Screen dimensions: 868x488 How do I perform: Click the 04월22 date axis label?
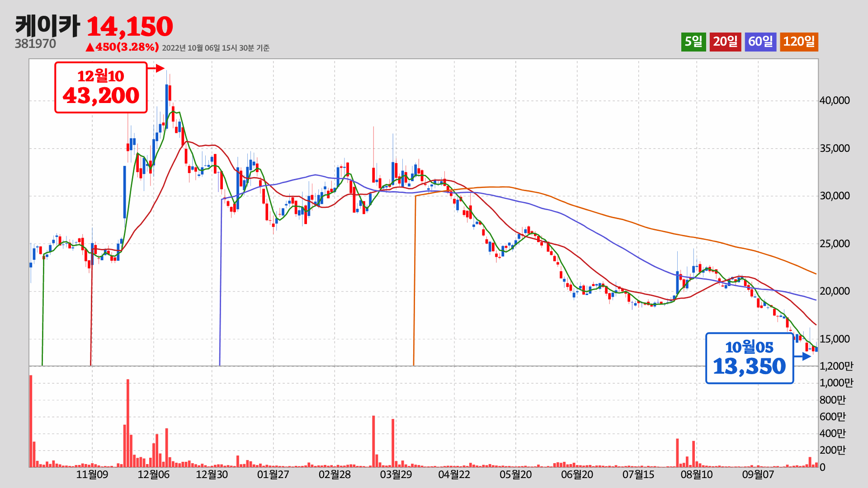pyautogui.click(x=454, y=474)
